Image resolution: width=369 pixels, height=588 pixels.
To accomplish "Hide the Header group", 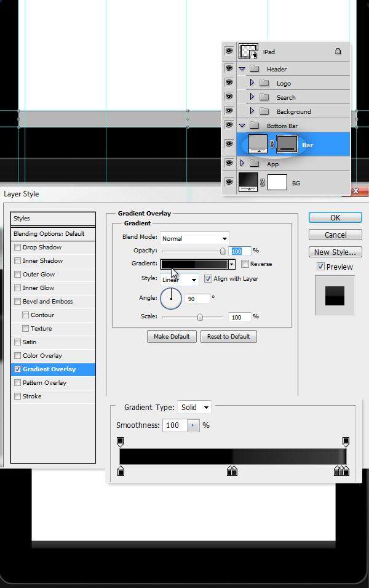I will pos(229,68).
